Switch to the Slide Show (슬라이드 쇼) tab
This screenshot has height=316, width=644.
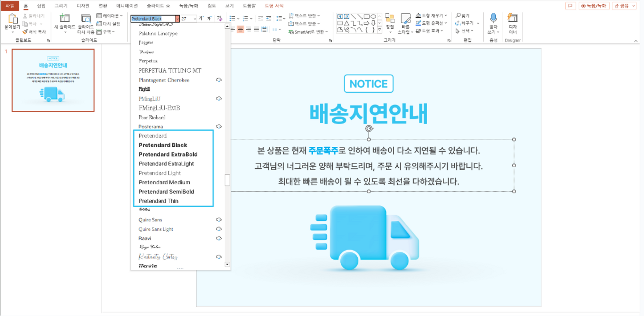coord(158,6)
